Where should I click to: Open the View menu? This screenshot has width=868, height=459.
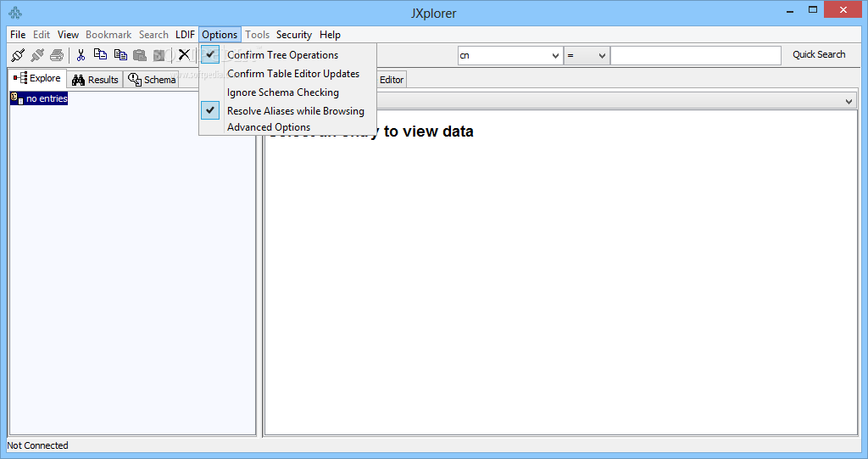coord(68,35)
